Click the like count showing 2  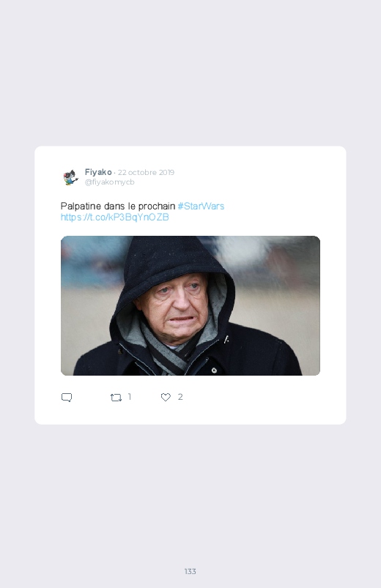tap(180, 397)
